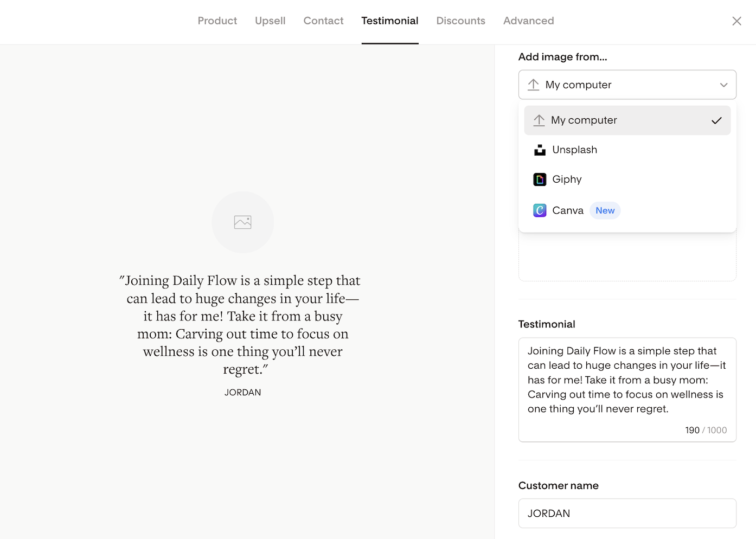Image resolution: width=756 pixels, height=539 pixels.
Task: Select the Giphy image source option
Action: pos(567,179)
